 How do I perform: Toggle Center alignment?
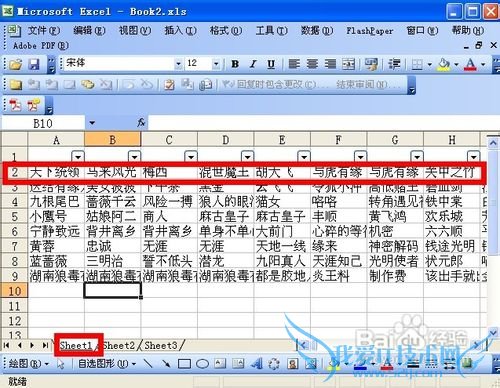coord(312,64)
